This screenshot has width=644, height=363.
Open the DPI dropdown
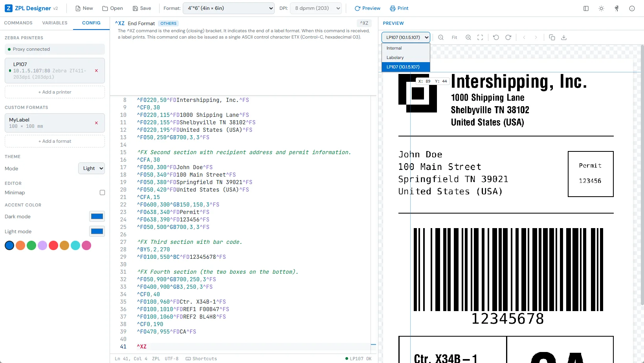[316, 8]
